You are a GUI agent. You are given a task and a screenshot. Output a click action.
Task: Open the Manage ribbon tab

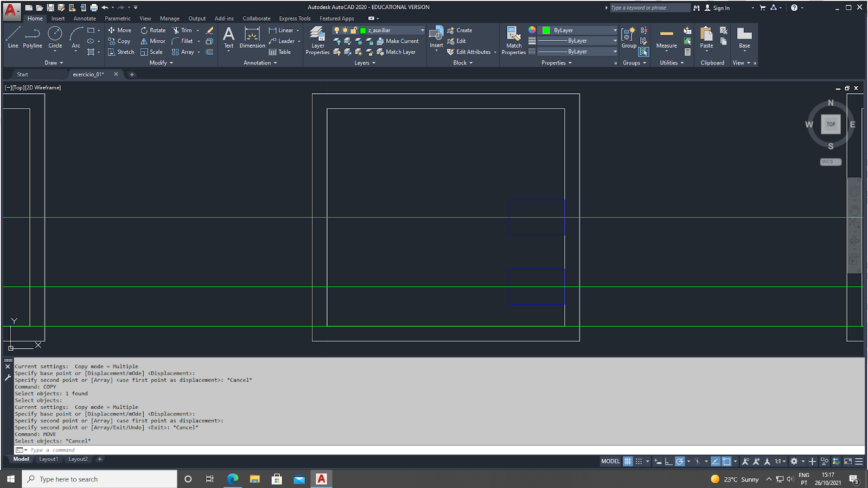(170, 18)
